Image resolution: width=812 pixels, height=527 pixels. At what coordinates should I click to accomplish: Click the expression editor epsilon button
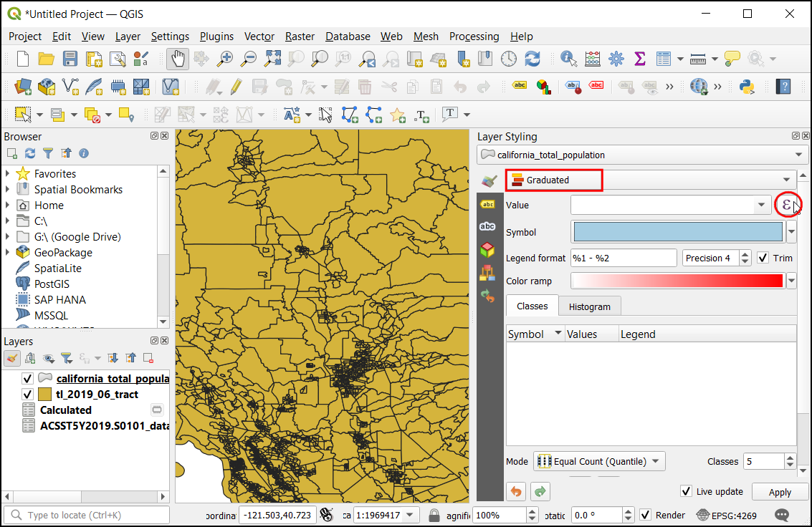786,206
